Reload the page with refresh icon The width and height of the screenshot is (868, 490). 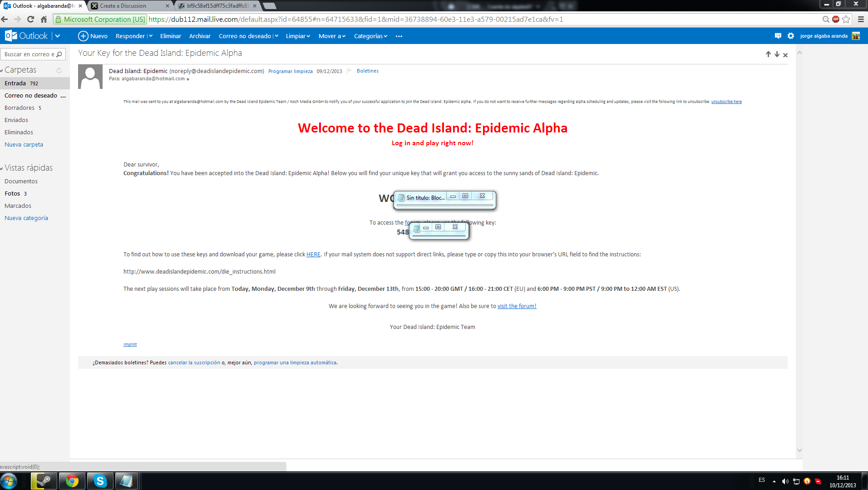pyautogui.click(x=30, y=19)
